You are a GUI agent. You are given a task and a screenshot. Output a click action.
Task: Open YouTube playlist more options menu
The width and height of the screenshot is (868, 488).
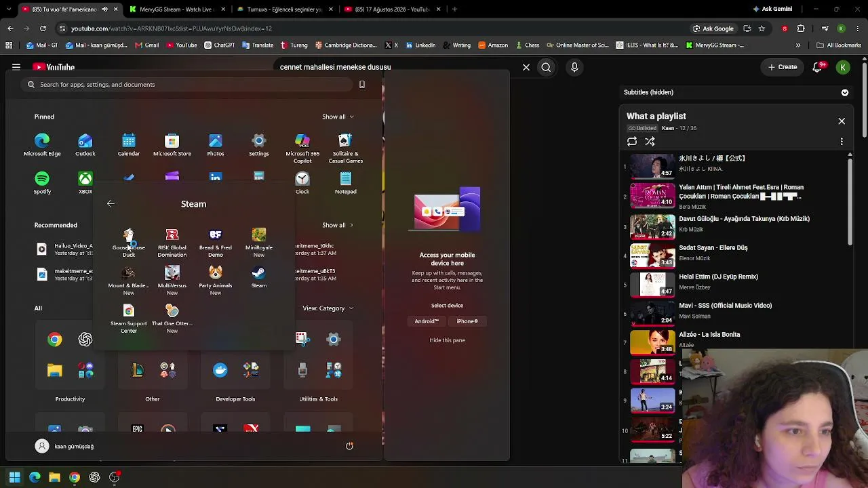pos(842,142)
